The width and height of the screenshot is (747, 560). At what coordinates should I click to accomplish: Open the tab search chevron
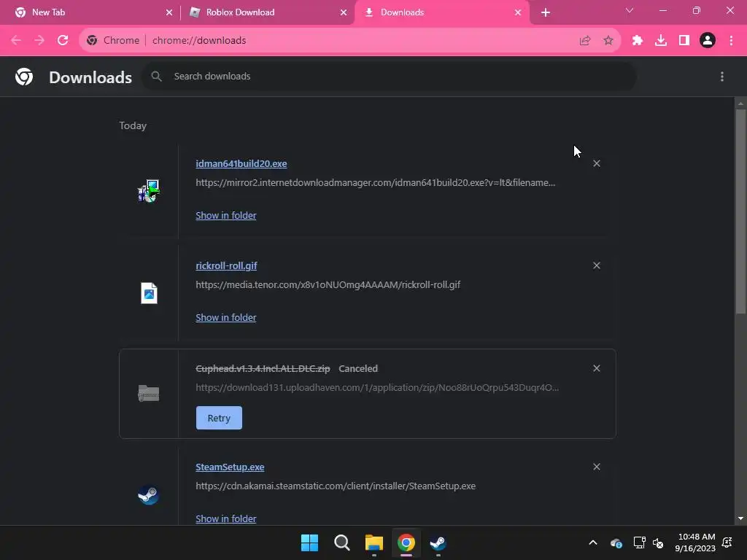click(630, 10)
